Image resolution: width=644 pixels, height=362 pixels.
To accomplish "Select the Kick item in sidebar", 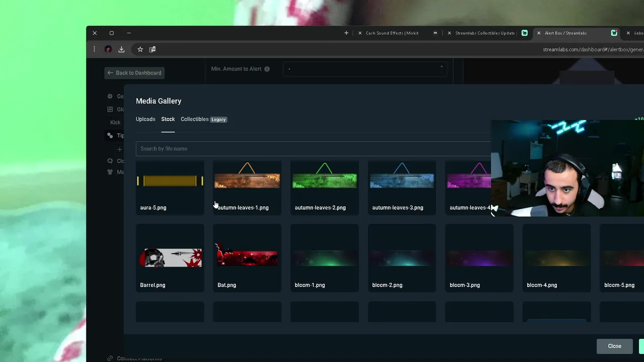I will (115, 122).
